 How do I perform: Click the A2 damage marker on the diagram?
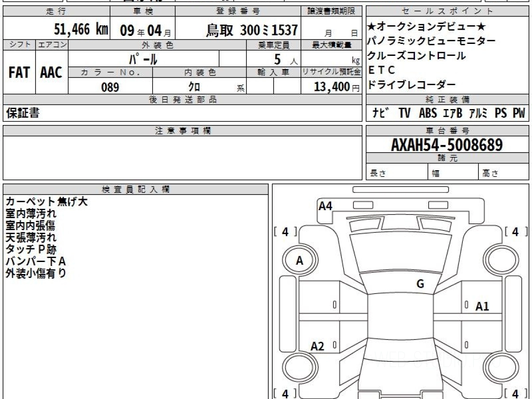[317, 346]
